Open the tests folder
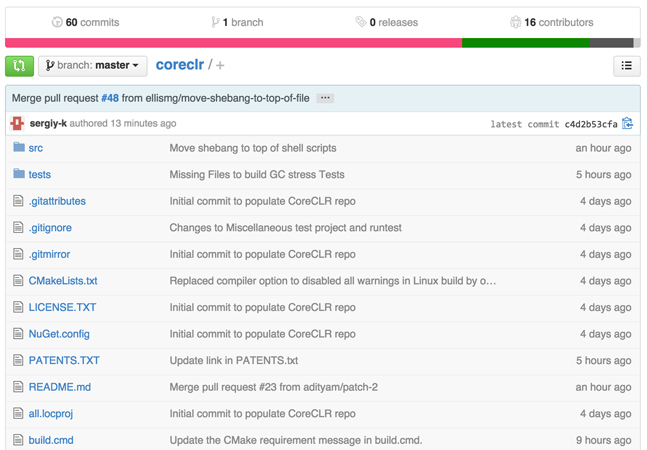The width and height of the screenshot is (647, 450). 40,174
